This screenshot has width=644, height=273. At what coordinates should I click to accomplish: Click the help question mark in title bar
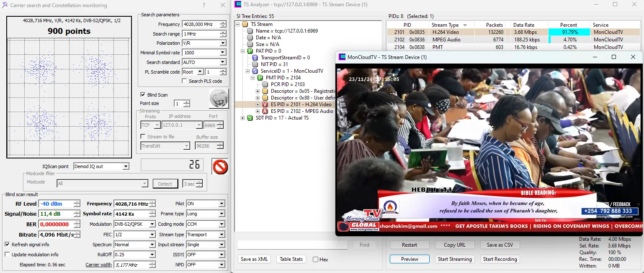204,5
